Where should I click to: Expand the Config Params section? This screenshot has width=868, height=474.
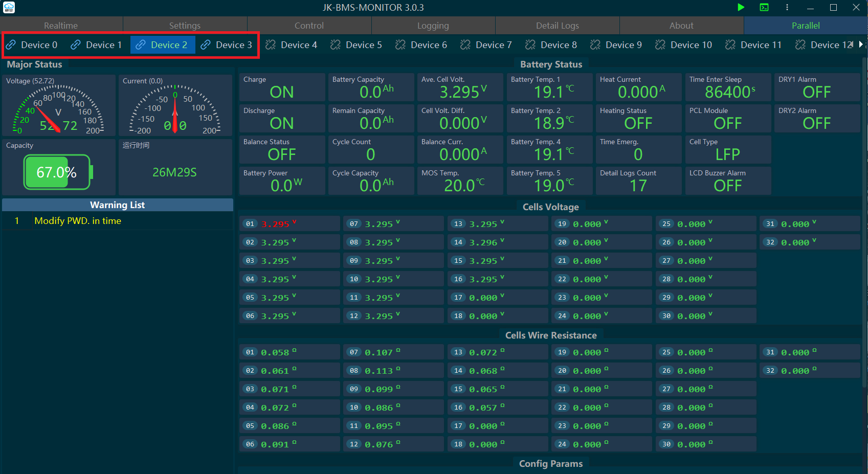[550, 464]
